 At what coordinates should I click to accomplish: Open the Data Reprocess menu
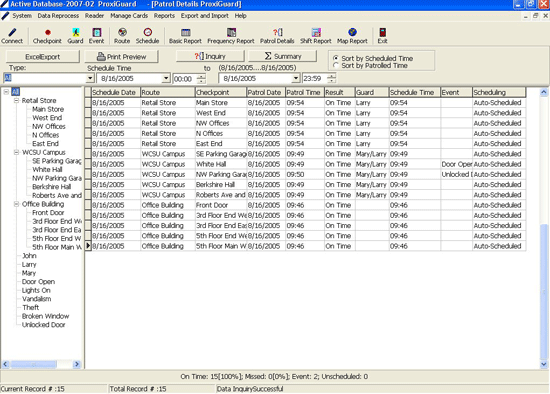[58, 16]
